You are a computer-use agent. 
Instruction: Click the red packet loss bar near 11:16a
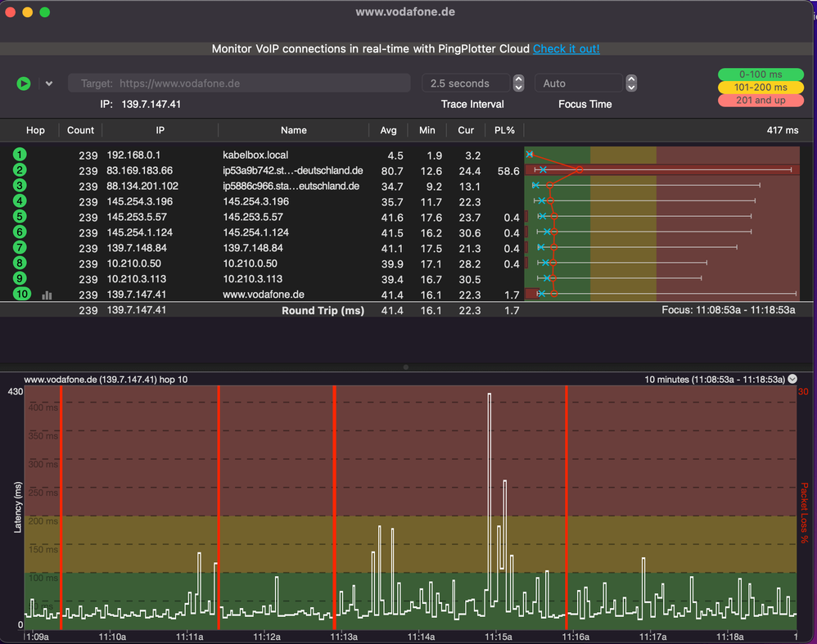tap(566, 507)
